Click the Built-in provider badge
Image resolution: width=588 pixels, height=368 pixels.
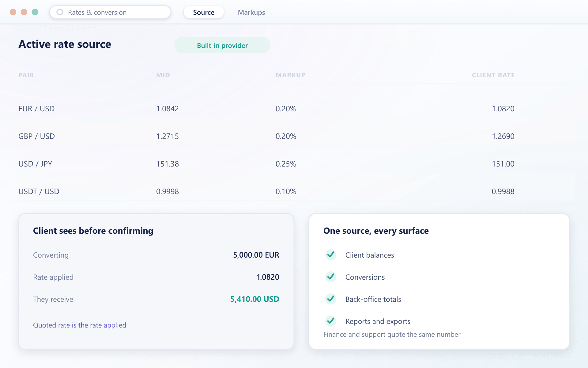click(x=222, y=45)
